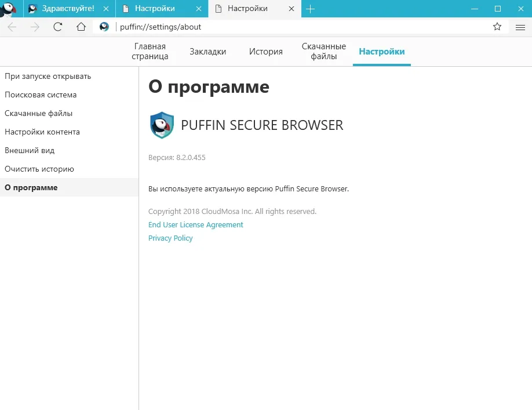Image resolution: width=532 pixels, height=410 pixels.
Task: Close the Здравствуйте! tab
Action: (x=106, y=9)
